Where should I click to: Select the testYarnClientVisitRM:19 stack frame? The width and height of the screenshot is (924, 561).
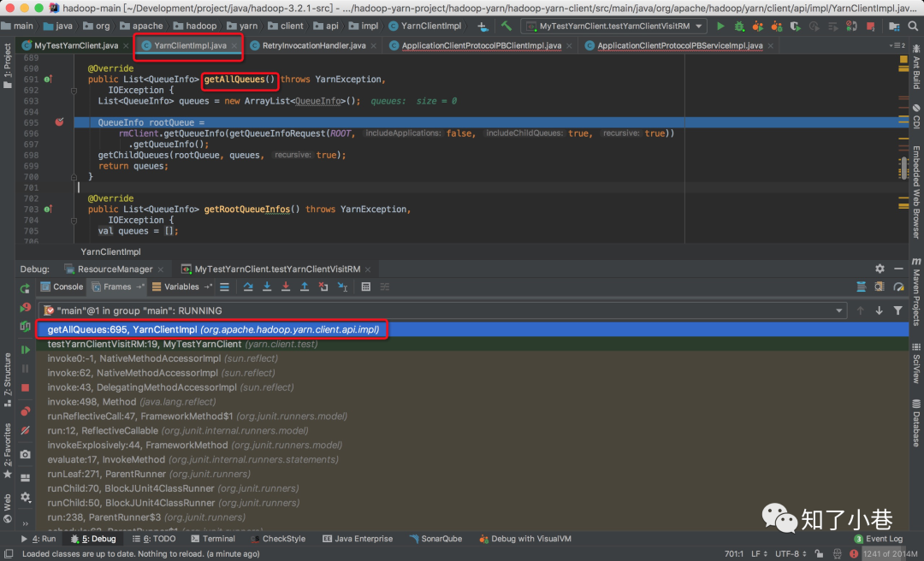click(472, 344)
